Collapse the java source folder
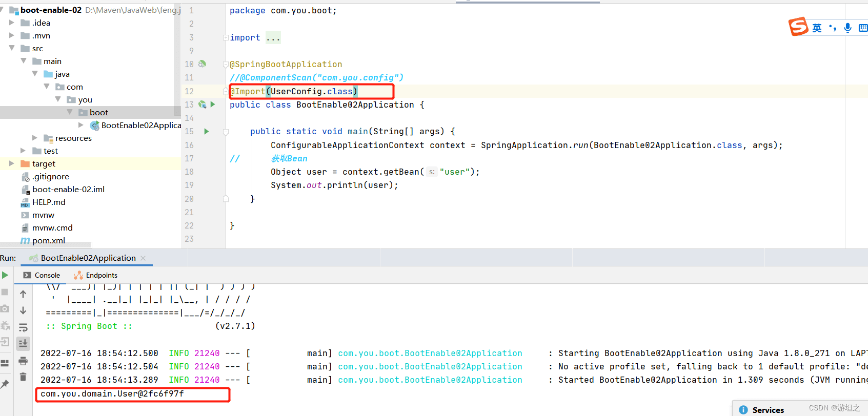The width and height of the screenshot is (868, 416). coord(35,74)
